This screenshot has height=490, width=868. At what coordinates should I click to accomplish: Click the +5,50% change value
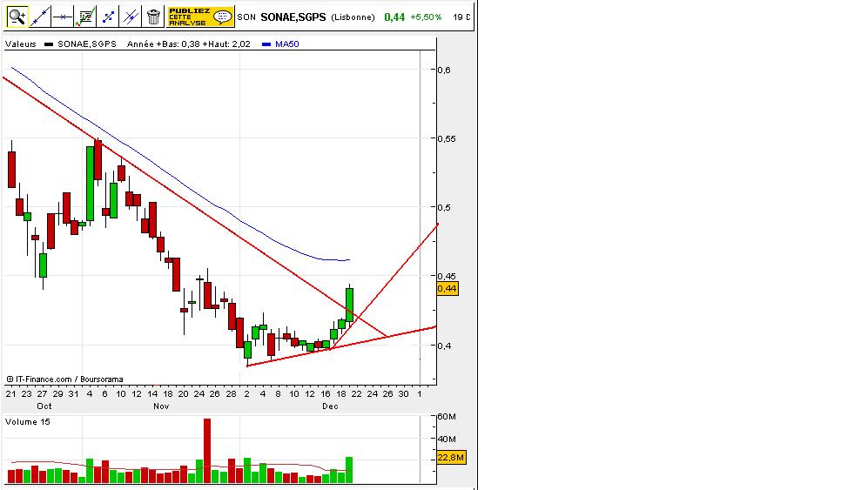[x=426, y=17]
